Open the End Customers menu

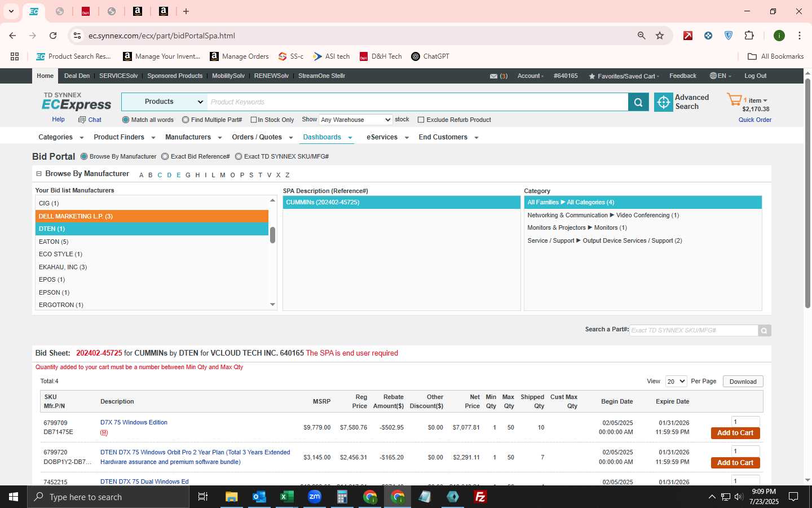pyautogui.click(x=448, y=137)
